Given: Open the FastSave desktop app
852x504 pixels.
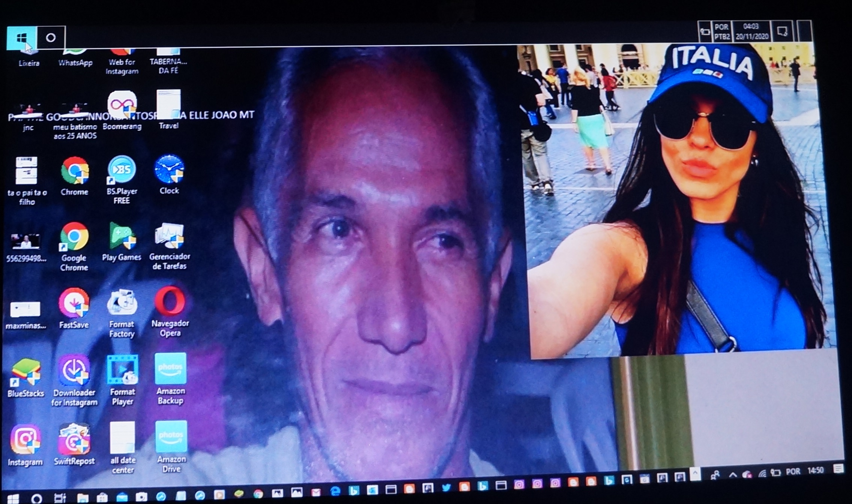Looking at the screenshot, I should pyautogui.click(x=74, y=303).
